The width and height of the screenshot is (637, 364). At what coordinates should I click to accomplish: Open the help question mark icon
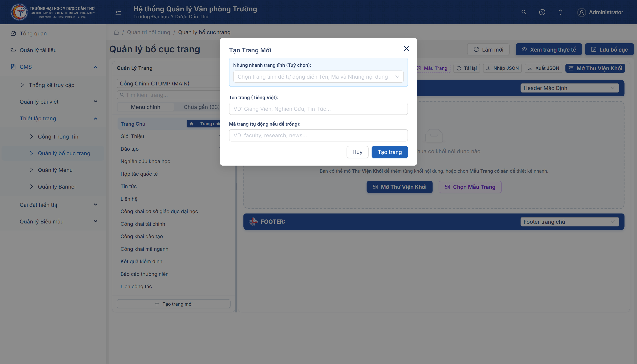(x=542, y=12)
